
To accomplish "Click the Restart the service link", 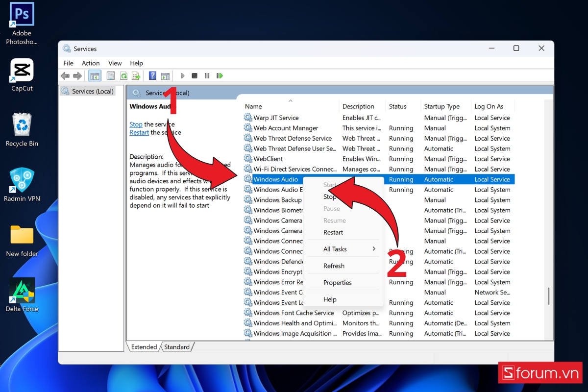I will click(139, 132).
